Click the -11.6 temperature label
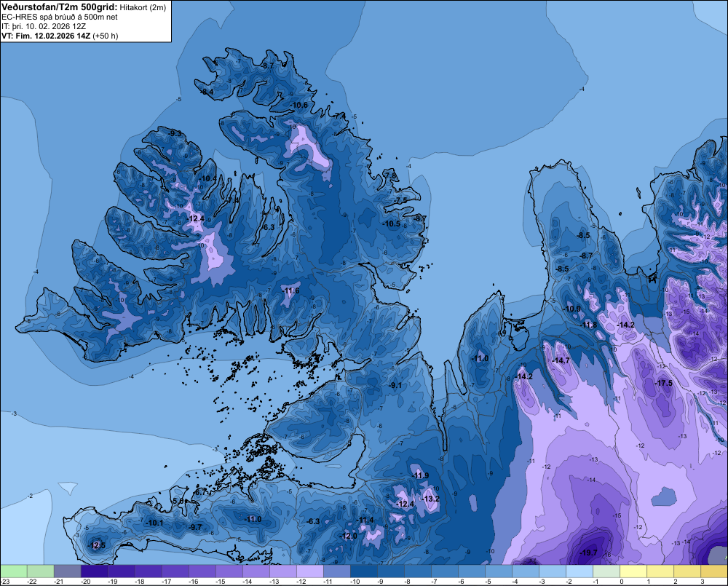Image resolution: width=728 pixels, height=586 pixels. coord(290,290)
